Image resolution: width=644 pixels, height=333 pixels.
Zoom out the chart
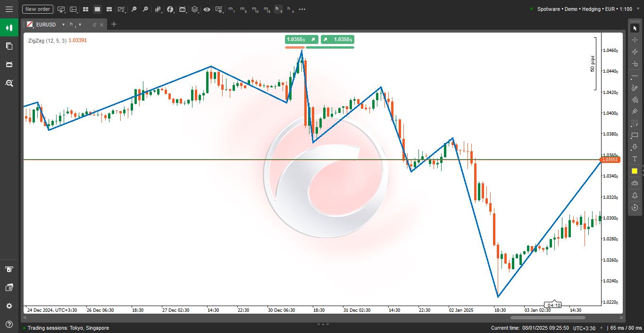tap(134, 9)
